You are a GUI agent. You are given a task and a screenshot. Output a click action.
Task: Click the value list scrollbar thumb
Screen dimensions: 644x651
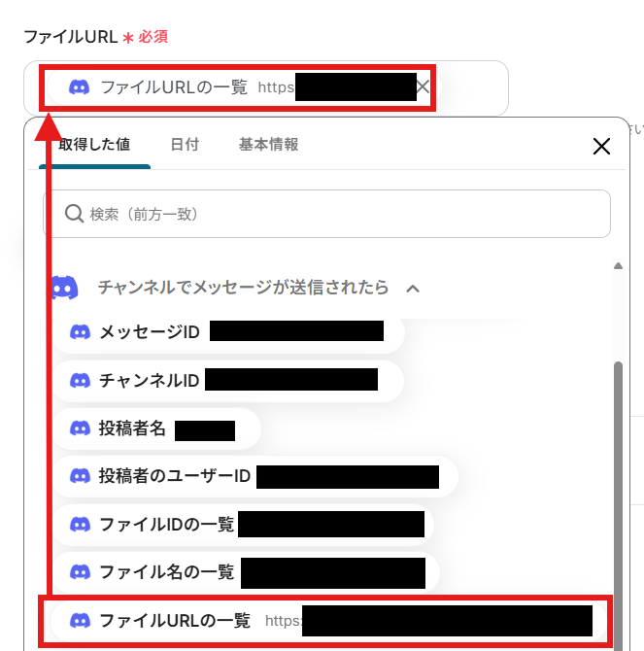coord(619,504)
